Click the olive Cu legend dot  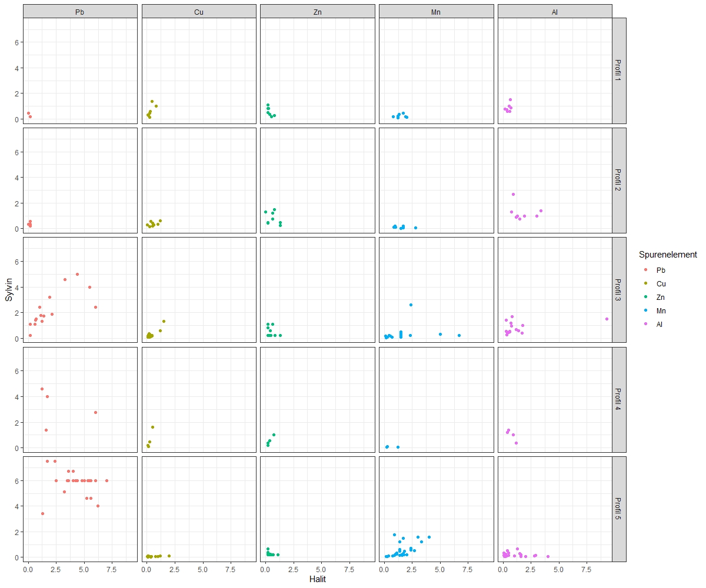click(646, 283)
